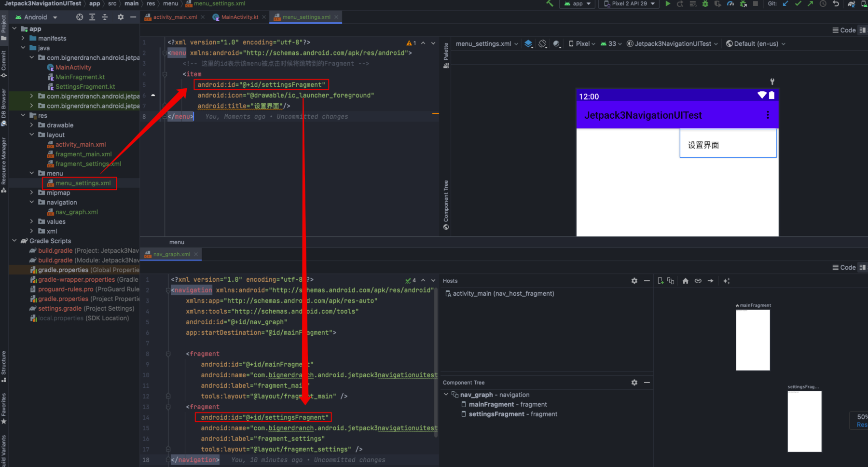This screenshot has width=868, height=467.
Task: Run the app with the green play button
Action: (668, 4)
